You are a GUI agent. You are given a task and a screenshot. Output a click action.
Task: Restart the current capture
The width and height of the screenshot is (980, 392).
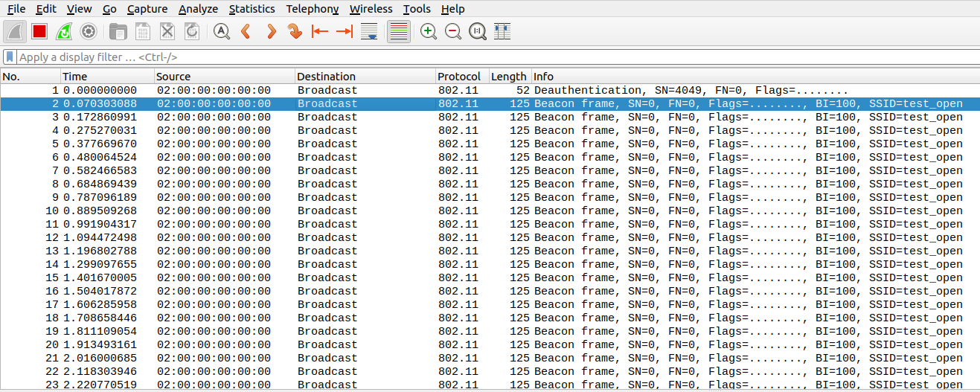coord(64,31)
